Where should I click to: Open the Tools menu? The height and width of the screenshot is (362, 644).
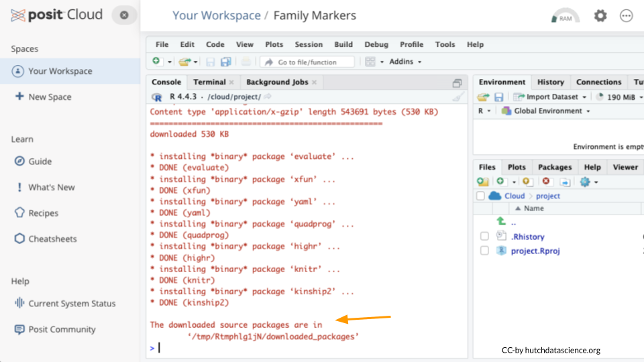(445, 44)
